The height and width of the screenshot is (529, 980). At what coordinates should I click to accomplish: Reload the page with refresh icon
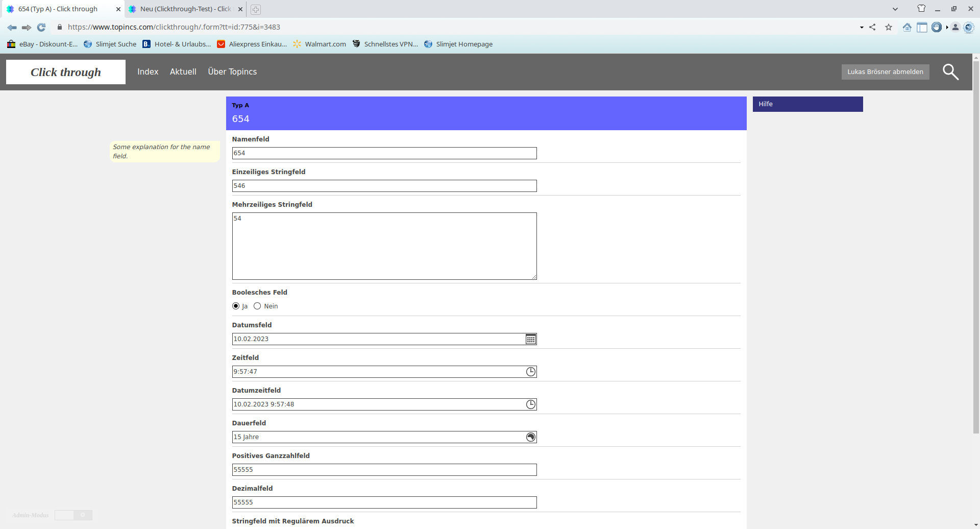click(x=41, y=27)
